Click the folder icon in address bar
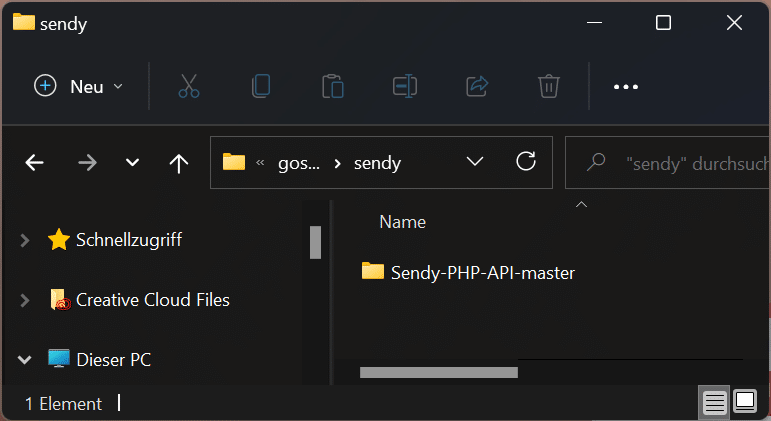This screenshot has width=771, height=421. coord(234,162)
